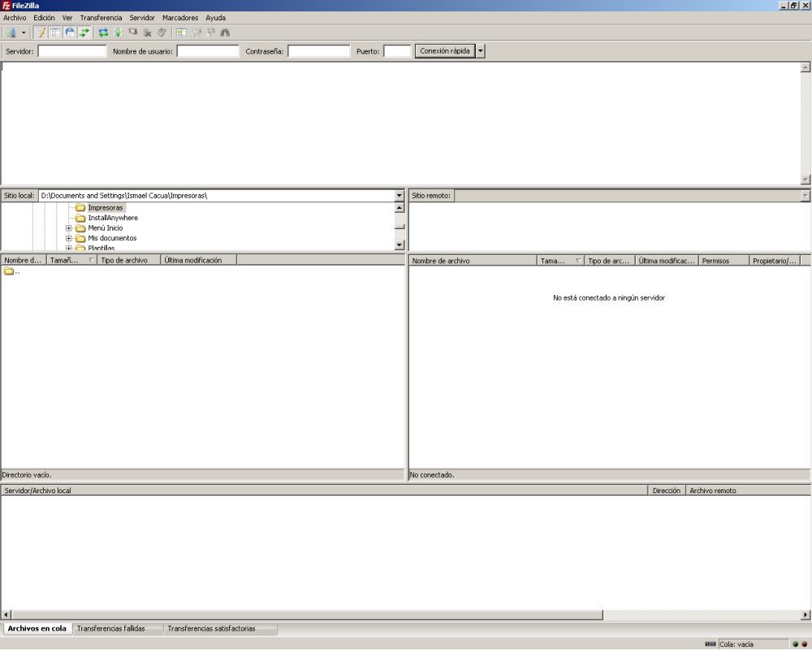This screenshot has width=812, height=650.
Task: Click the binoculars file search icon
Action: (225, 32)
